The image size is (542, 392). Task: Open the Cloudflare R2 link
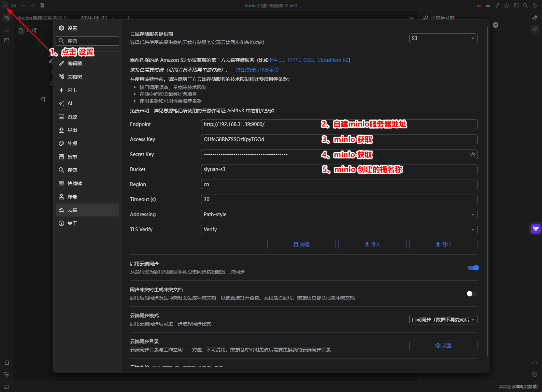333,60
